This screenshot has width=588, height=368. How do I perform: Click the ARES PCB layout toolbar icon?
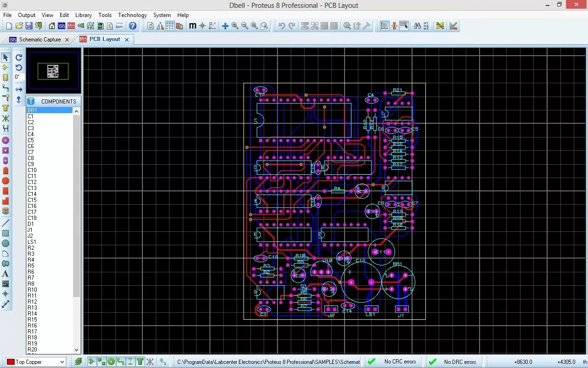[x=71, y=26]
